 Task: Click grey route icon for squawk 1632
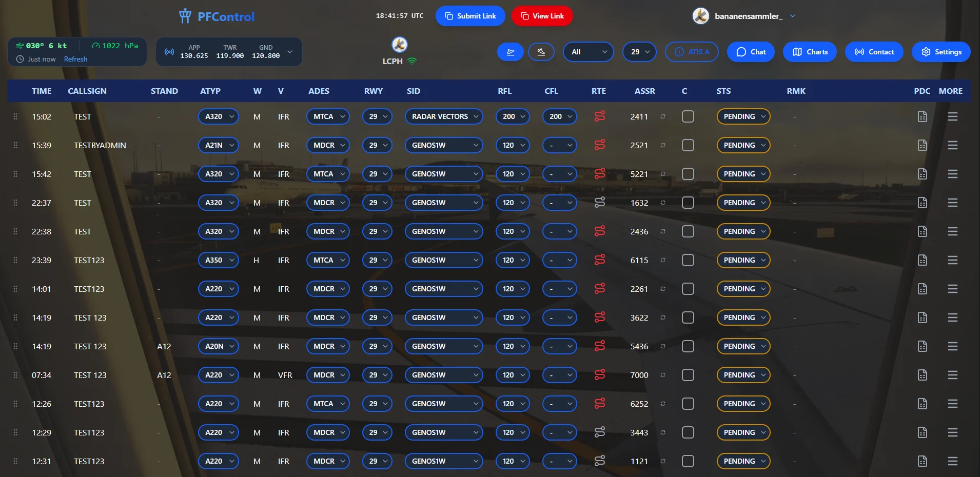[599, 203]
